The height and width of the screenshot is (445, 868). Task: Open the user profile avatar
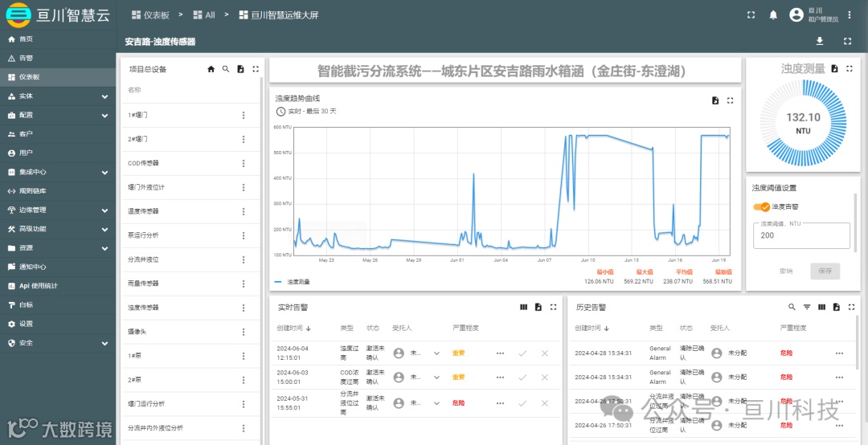tap(796, 15)
